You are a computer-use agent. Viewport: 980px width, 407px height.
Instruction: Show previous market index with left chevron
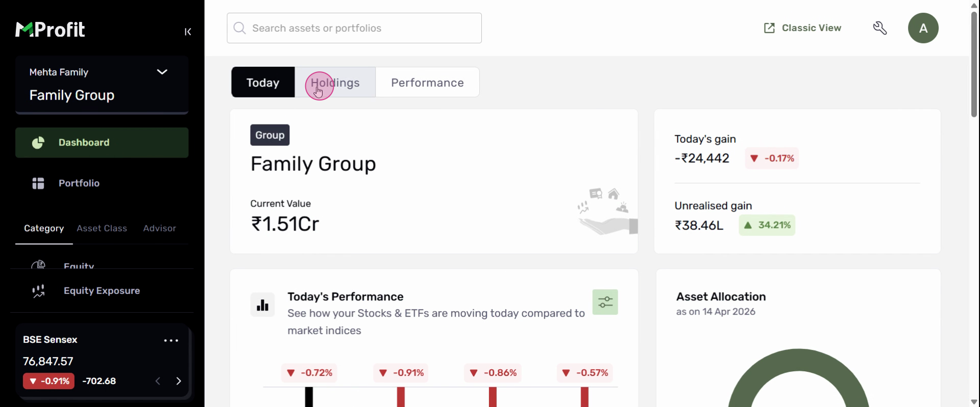[x=158, y=381]
